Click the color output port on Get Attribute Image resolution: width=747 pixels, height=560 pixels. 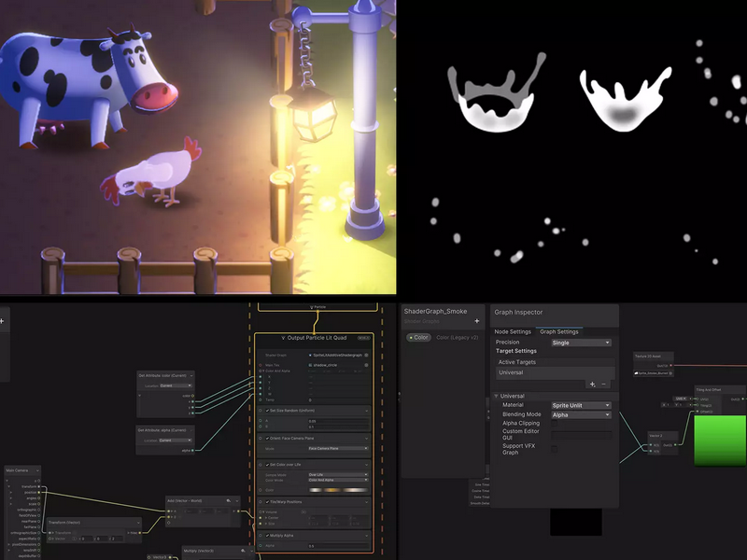tap(193, 396)
